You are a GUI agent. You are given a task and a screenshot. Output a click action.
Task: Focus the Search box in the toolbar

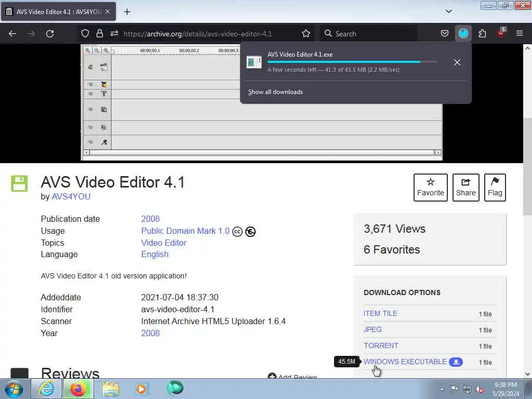(368, 34)
